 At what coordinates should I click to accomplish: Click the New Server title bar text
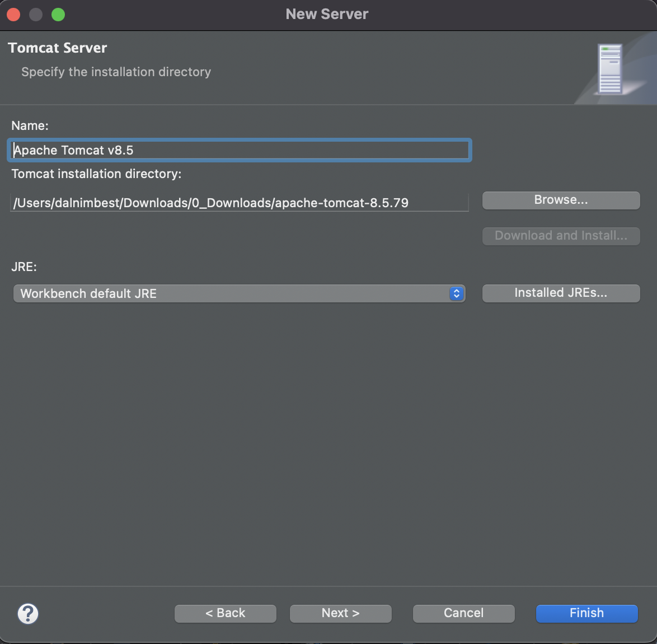coord(327,14)
